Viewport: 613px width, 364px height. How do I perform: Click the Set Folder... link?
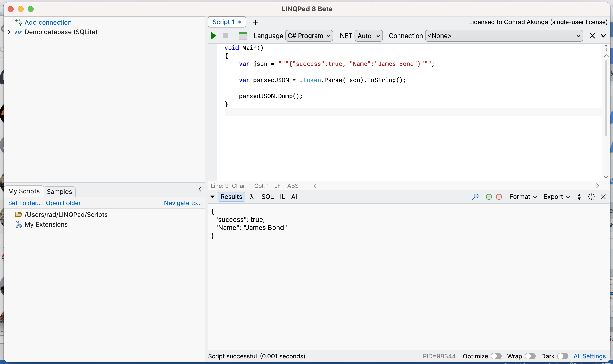click(25, 203)
